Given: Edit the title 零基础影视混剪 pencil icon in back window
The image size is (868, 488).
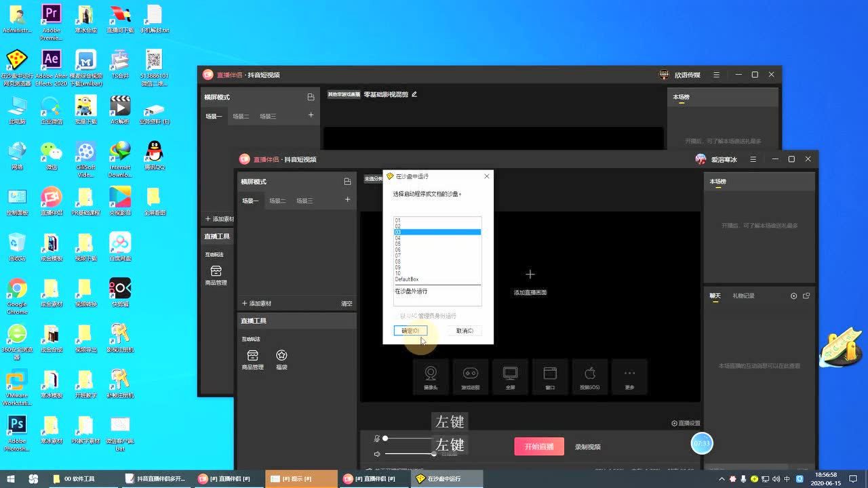Looking at the screenshot, I should pyautogui.click(x=414, y=94).
